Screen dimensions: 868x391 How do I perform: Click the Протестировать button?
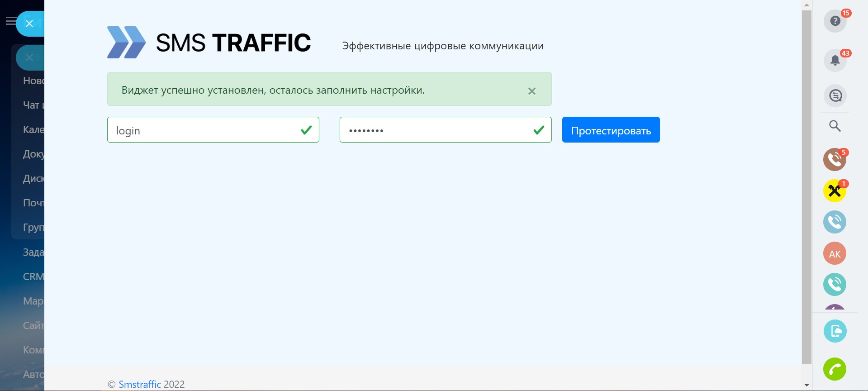[x=611, y=130]
